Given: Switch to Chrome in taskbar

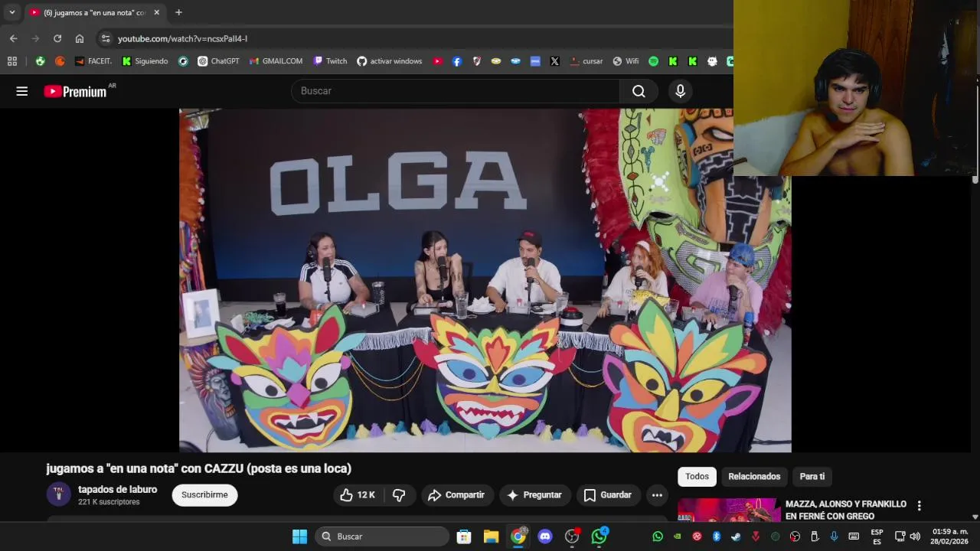Looking at the screenshot, I should point(518,536).
